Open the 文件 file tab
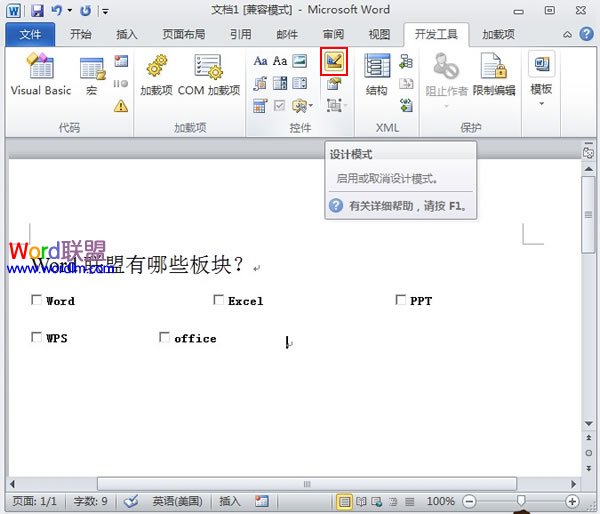This screenshot has height=514, width=600. pos(30,34)
